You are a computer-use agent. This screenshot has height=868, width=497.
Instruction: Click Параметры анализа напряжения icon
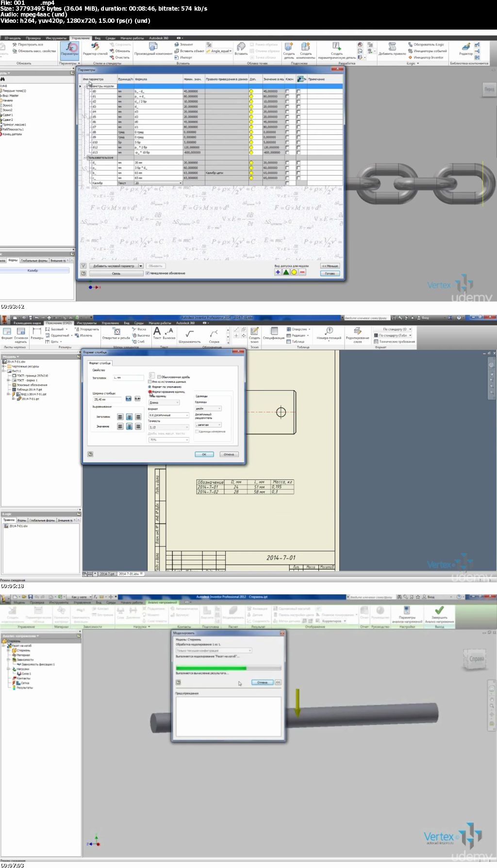tap(407, 614)
